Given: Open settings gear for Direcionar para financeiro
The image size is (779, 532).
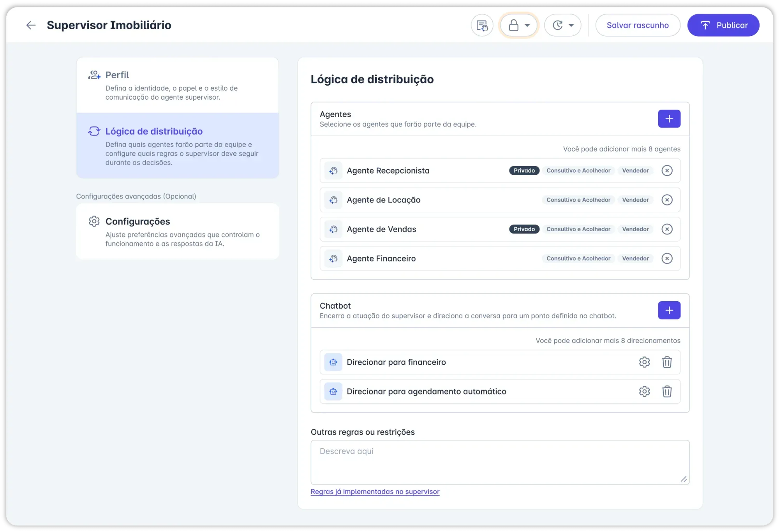Looking at the screenshot, I should click(x=644, y=362).
